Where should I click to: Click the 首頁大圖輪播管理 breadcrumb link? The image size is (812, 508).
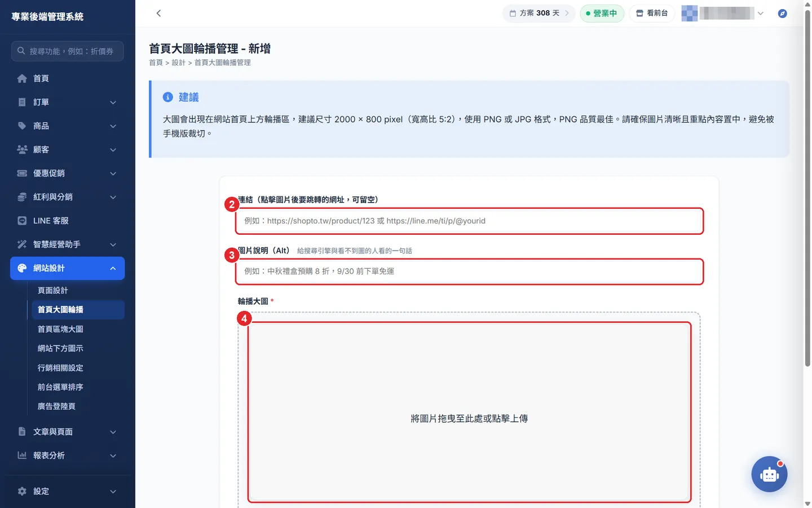tap(223, 63)
